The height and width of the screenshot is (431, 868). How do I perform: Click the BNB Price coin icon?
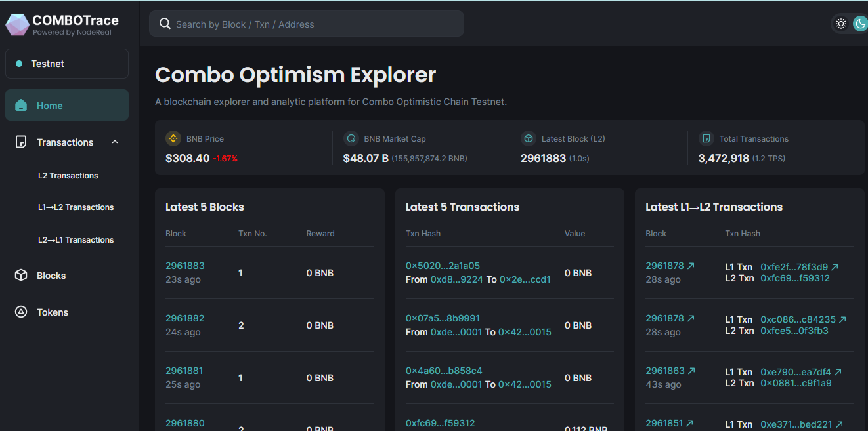173,138
